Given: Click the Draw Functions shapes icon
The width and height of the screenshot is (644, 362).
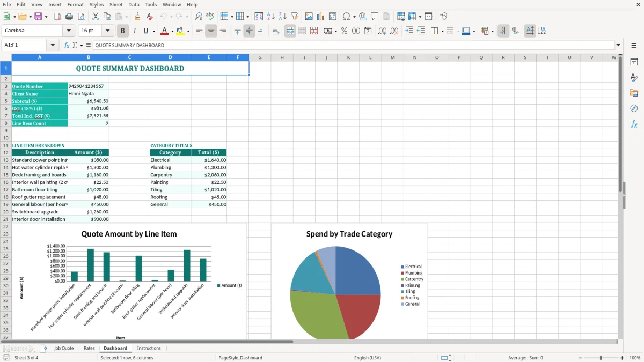Looking at the screenshot, I should (443, 17).
